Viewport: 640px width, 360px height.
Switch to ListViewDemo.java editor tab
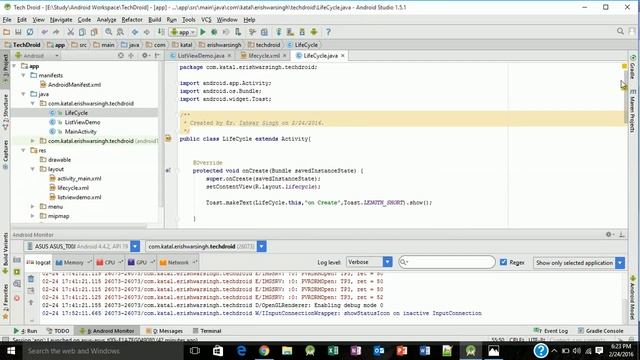pyautogui.click(x=200, y=56)
